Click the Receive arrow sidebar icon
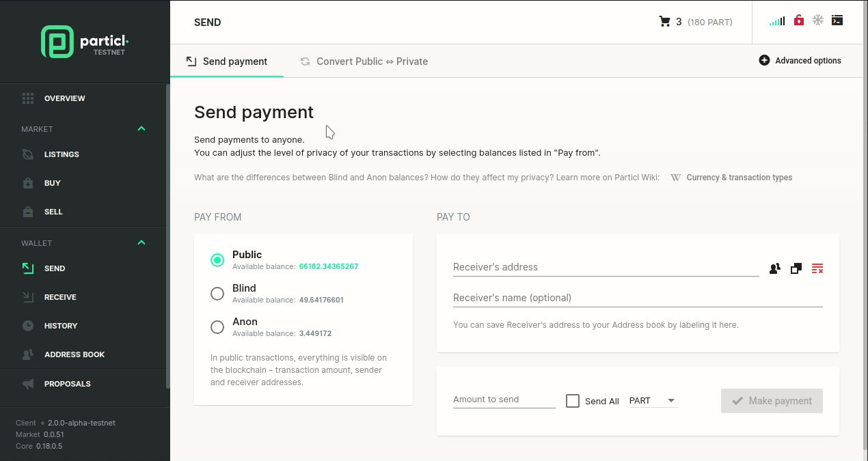868x461 pixels. click(x=28, y=297)
